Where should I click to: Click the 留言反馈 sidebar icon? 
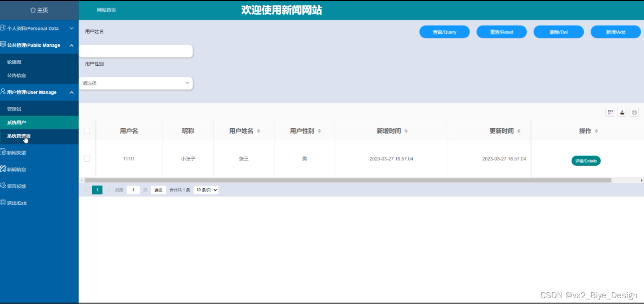pyautogui.click(x=3, y=186)
